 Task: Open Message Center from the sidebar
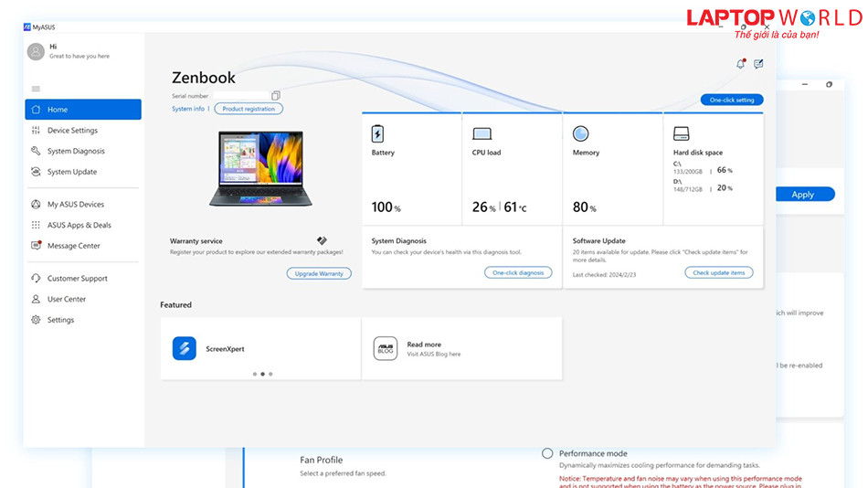tap(73, 246)
